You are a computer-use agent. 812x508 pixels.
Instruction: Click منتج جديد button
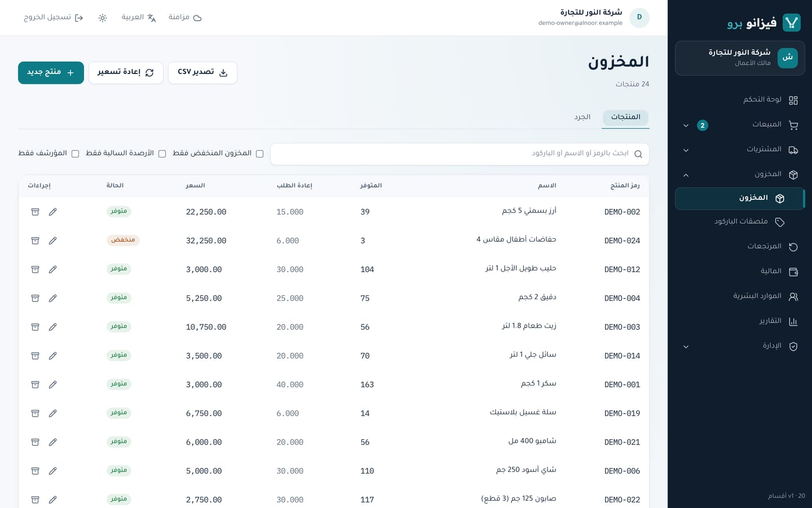tap(51, 73)
